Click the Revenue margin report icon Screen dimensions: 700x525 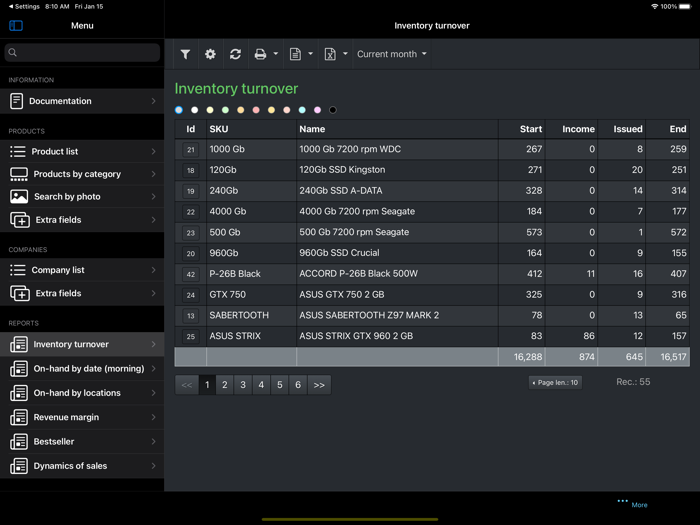[x=19, y=417]
